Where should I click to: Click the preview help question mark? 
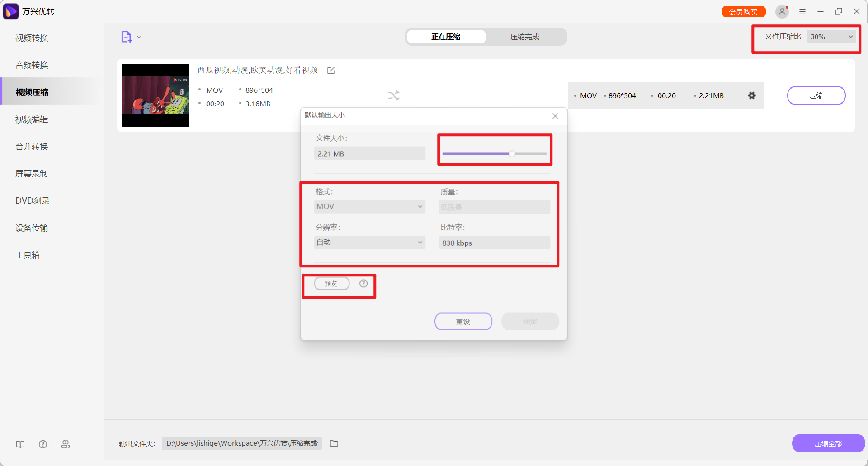tap(363, 284)
